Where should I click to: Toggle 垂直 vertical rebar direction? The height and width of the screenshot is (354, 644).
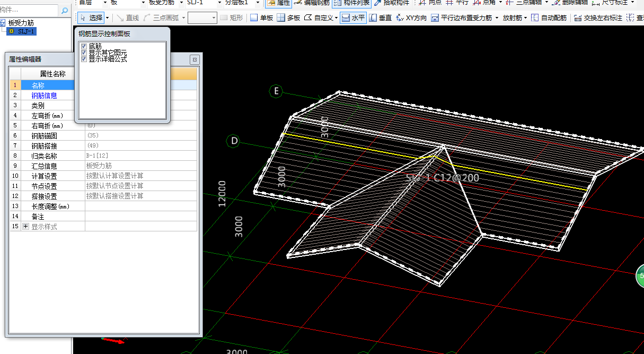pyautogui.click(x=381, y=18)
